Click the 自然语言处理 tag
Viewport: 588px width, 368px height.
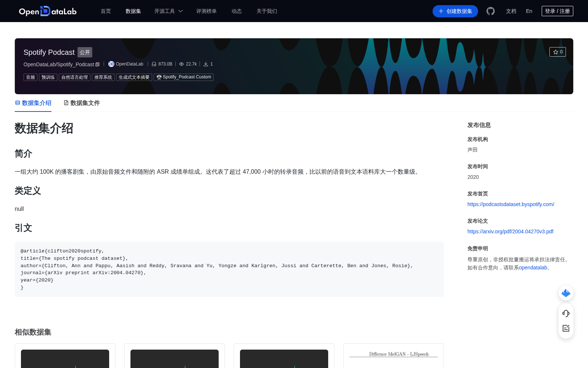tap(75, 77)
